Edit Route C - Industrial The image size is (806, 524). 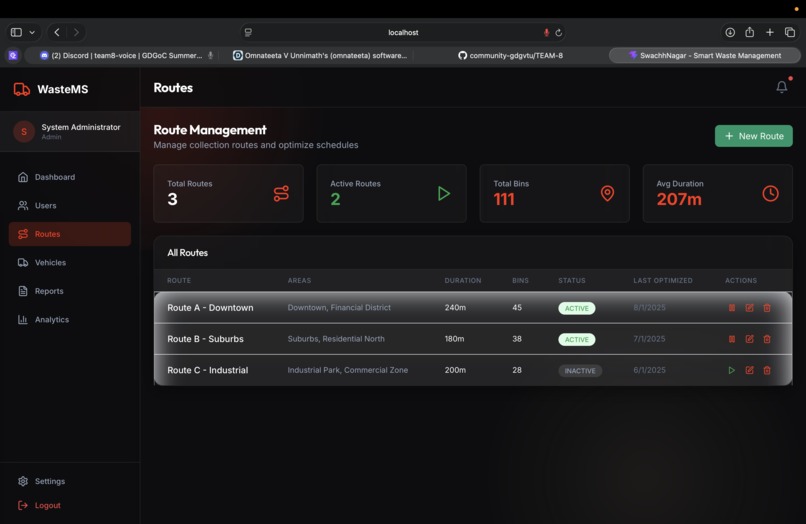[749, 370]
